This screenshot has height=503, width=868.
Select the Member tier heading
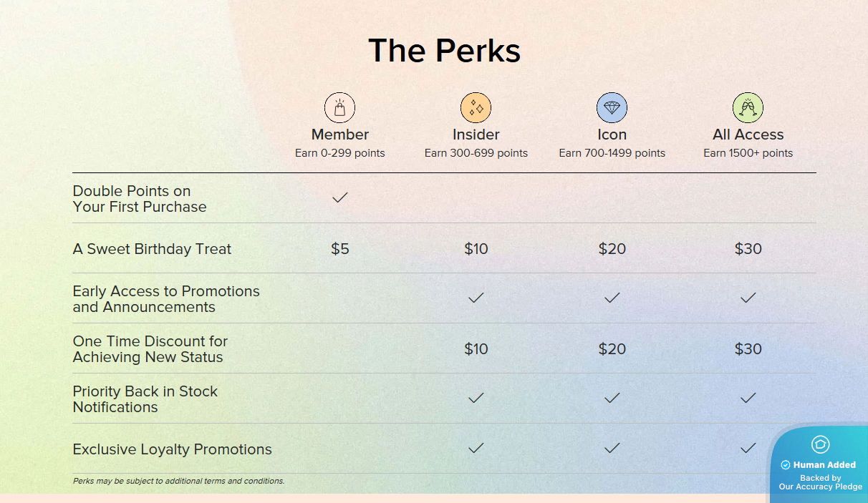pos(340,135)
